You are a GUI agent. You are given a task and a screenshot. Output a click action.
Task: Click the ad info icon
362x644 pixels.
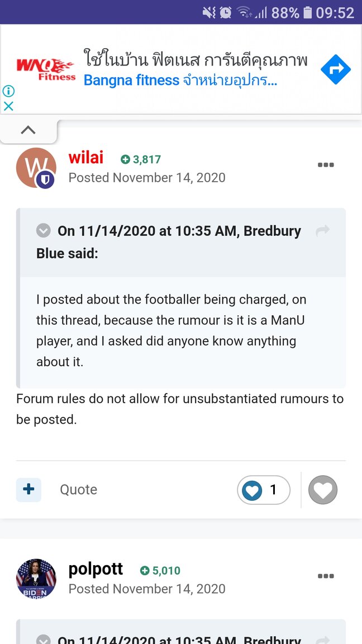pyautogui.click(x=8, y=91)
